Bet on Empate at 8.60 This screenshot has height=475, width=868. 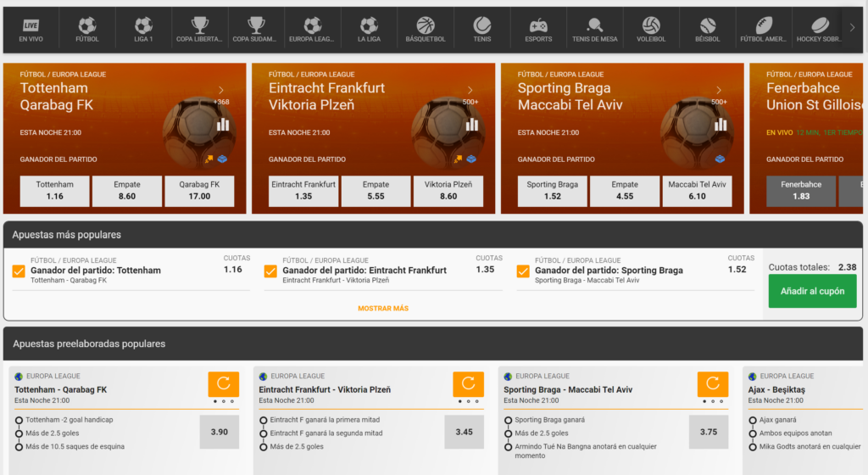127,191
